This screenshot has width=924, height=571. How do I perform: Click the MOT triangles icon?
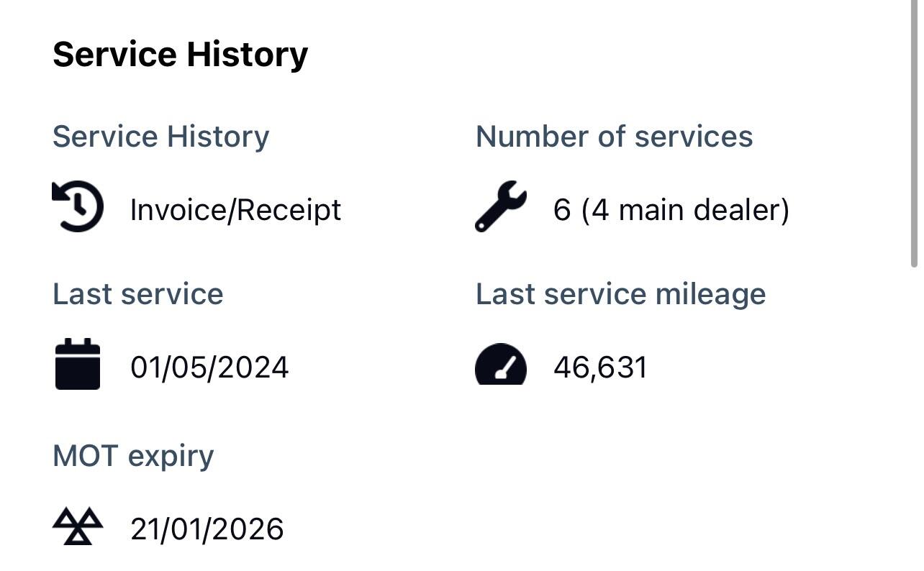78,526
